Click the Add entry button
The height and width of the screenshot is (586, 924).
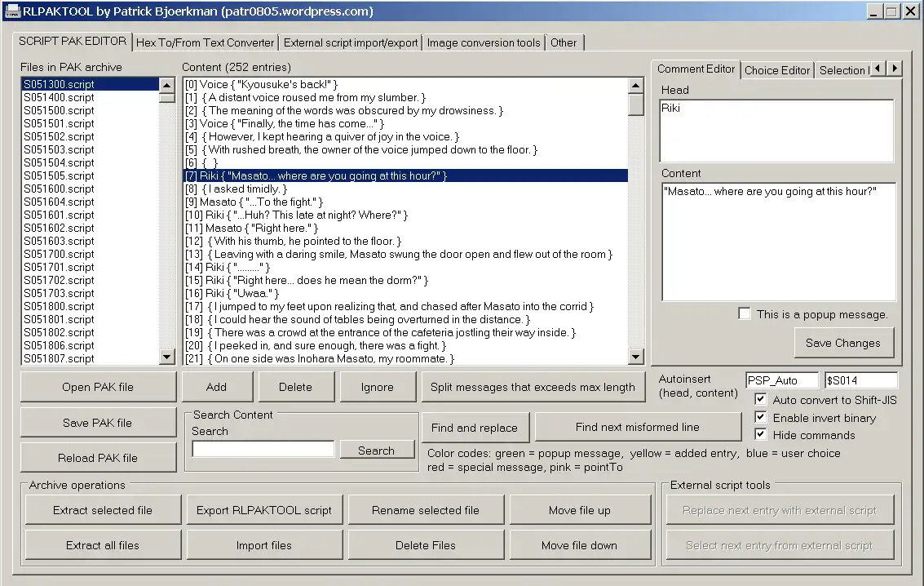(x=216, y=387)
